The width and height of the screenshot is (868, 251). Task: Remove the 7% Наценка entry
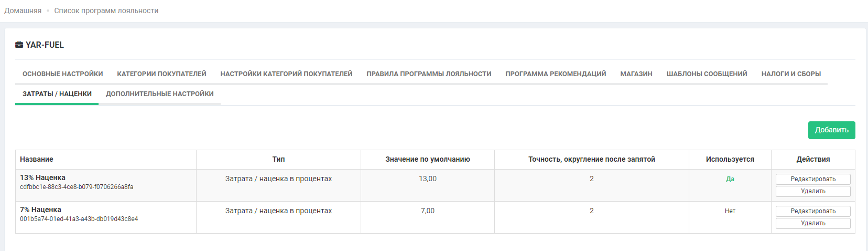click(813, 223)
